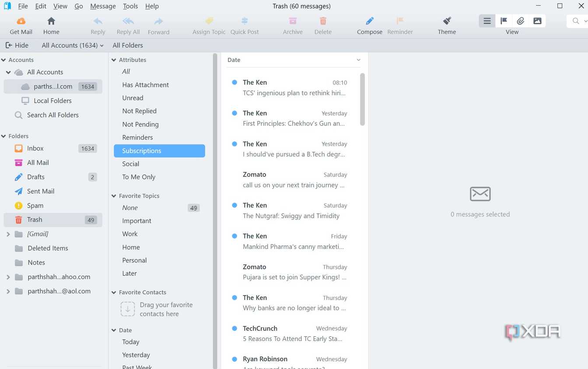
Task: Toggle unread dot on TCS' ingenious plan email
Action: (x=234, y=82)
